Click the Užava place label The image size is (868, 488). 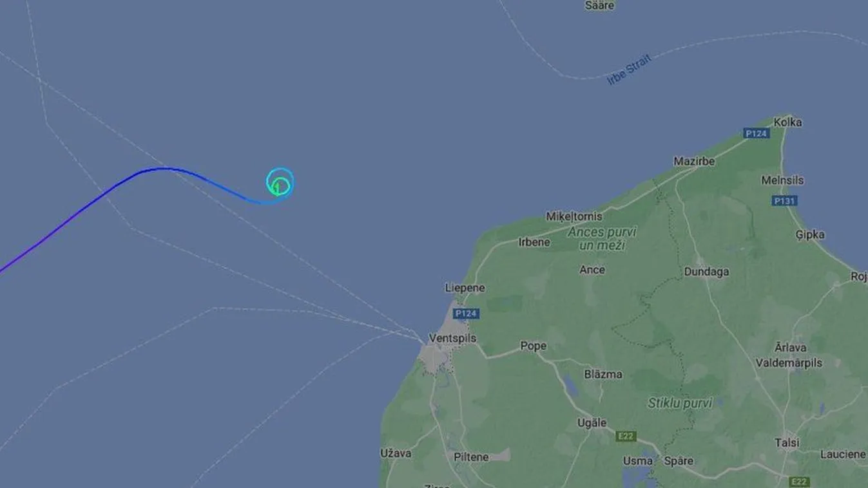pos(396,453)
